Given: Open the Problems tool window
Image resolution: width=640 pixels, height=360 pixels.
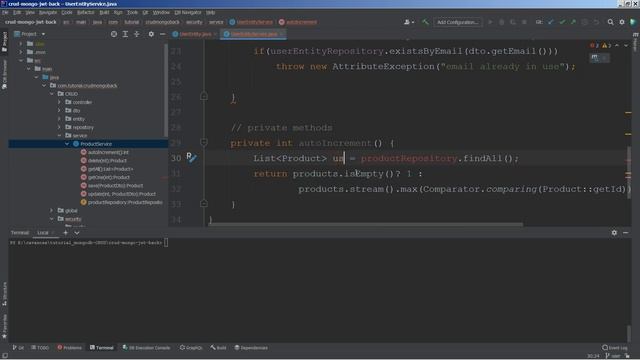Looking at the screenshot, I should pyautogui.click(x=69, y=348).
